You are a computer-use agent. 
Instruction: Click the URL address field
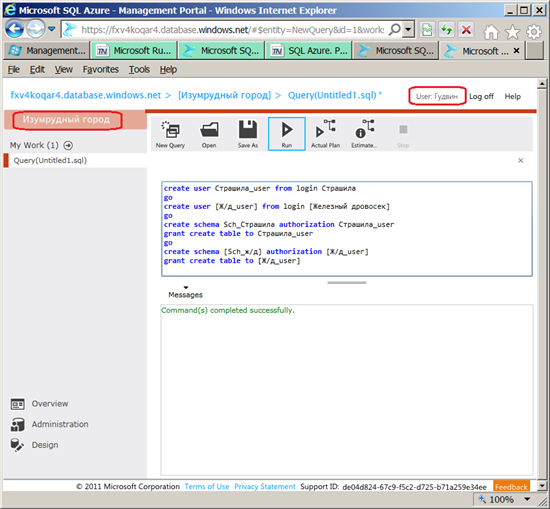tap(232, 30)
